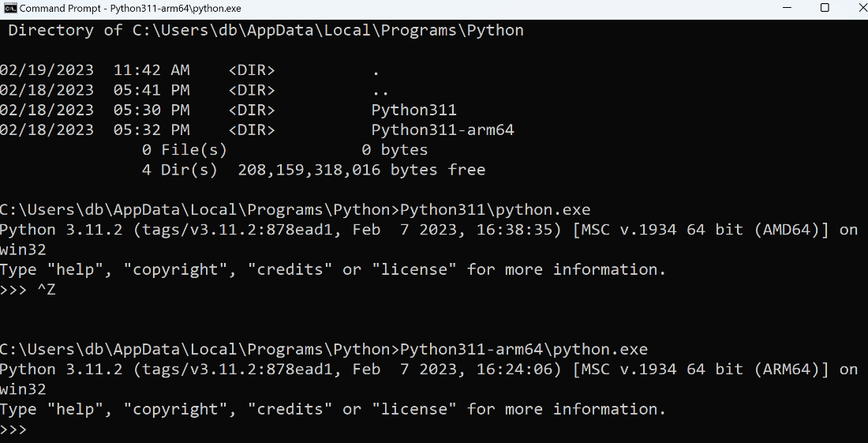Viewport: 868px width, 443px height.
Task: Click the <DIR> label beside Python311-arm64
Action: 252,130
